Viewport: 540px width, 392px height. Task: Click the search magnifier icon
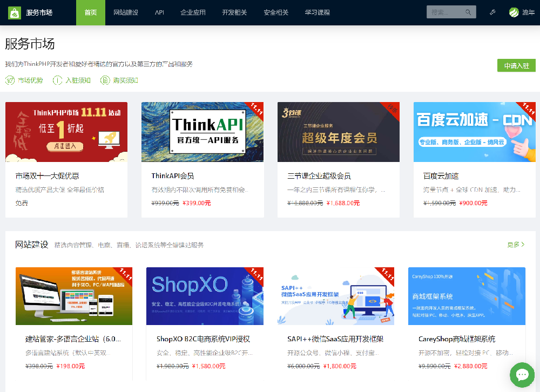[x=468, y=12]
